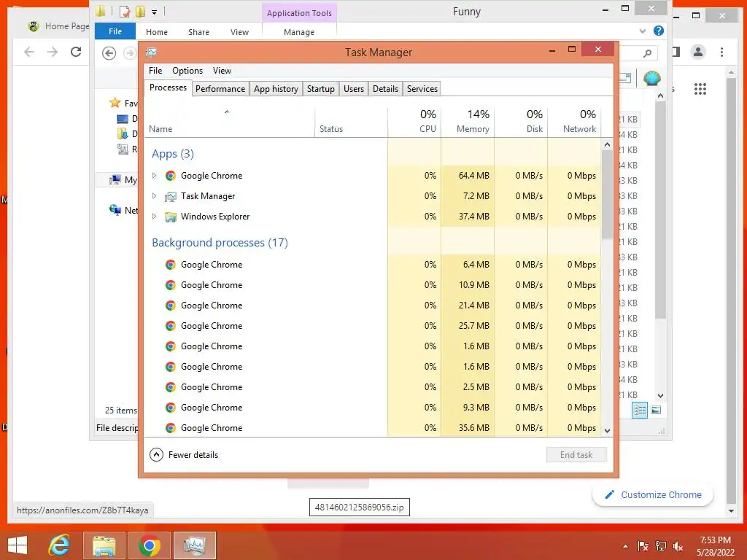Select the Processes tab

(x=168, y=87)
